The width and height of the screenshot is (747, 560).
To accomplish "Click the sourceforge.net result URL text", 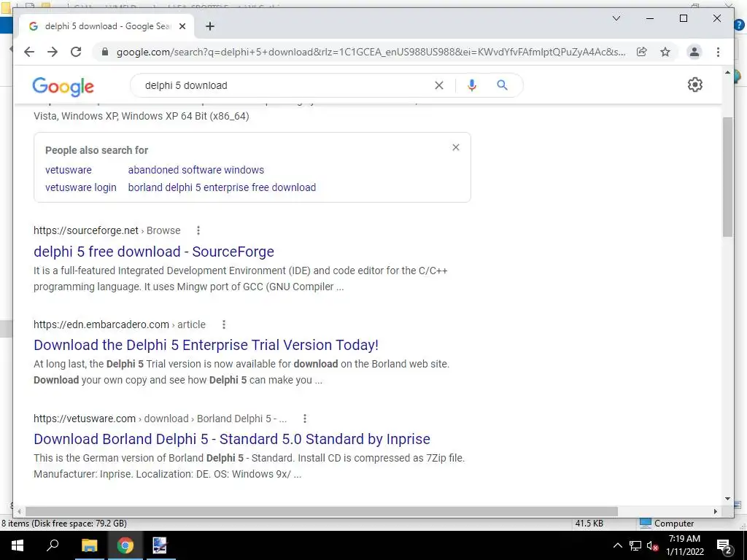I will click(86, 230).
